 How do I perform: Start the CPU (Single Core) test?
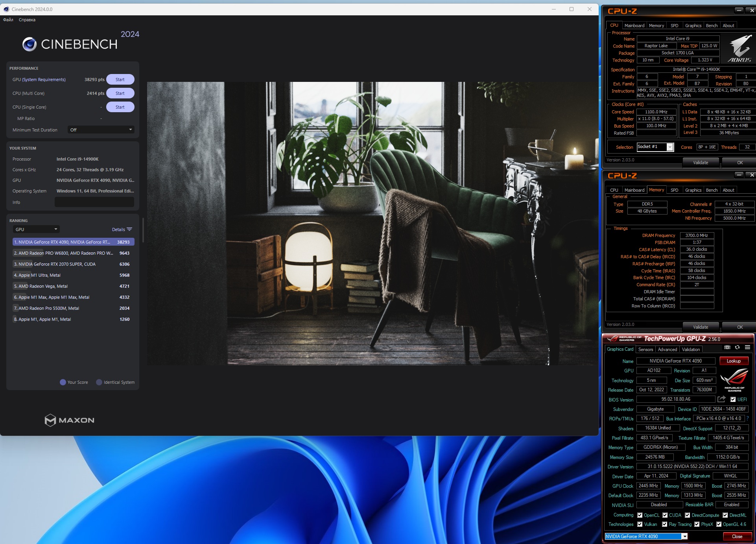(x=120, y=107)
